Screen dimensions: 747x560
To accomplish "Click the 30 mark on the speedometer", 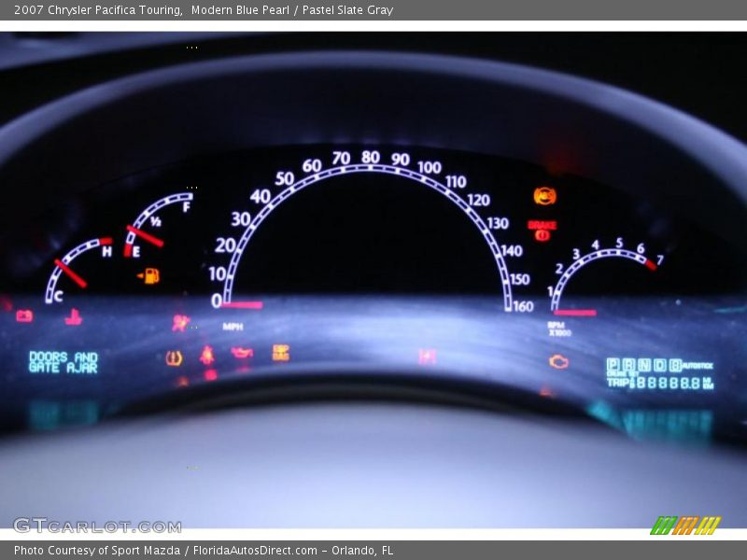I will pyautogui.click(x=241, y=219).
